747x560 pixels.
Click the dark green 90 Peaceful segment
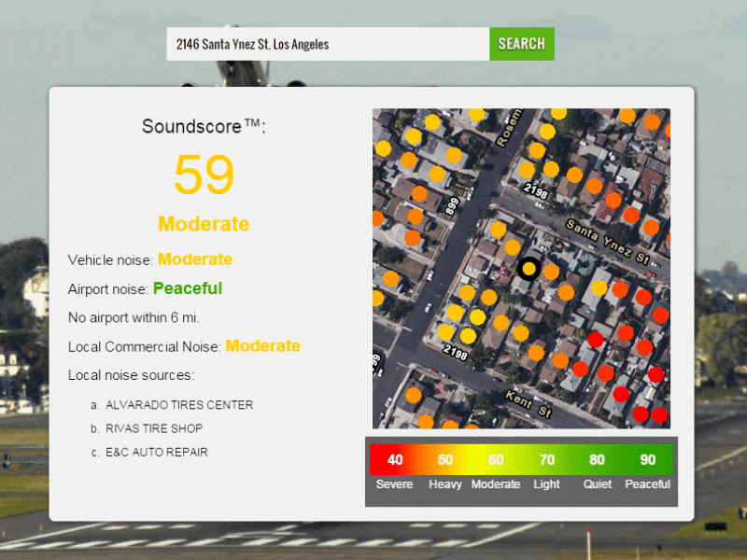click(647, 460)
